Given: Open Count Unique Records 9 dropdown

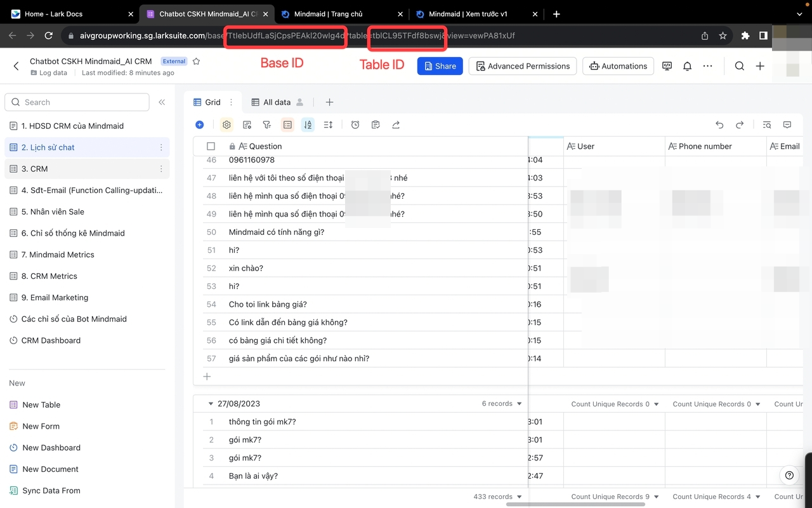Looking at the screenshot, I should click(615, 497).
